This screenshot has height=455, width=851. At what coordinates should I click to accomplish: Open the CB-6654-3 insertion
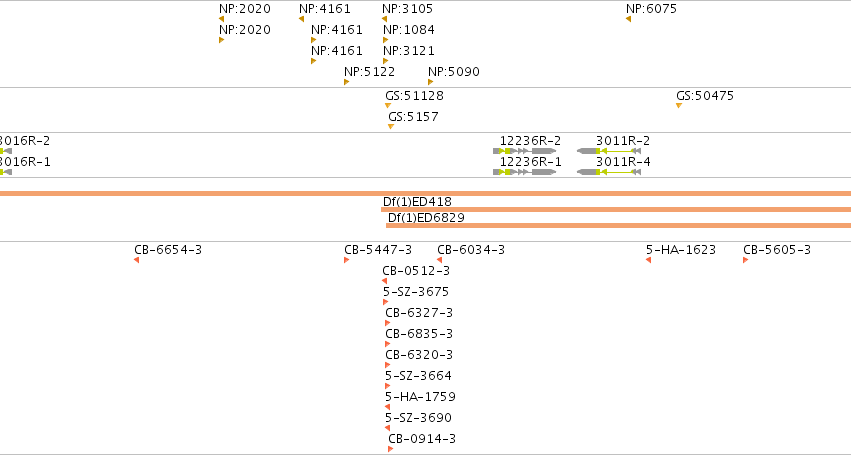tap(136, 260)
